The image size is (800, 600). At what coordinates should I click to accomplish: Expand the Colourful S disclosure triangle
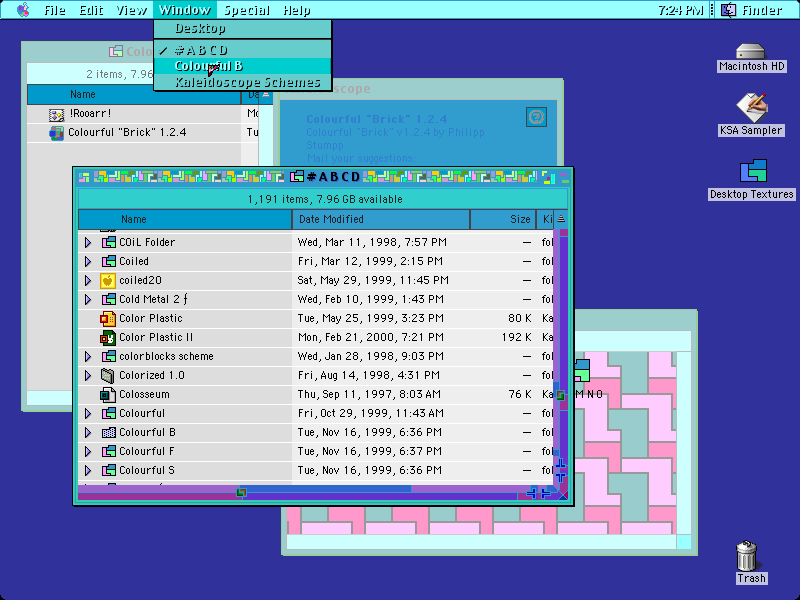click(x=88, y=470)
